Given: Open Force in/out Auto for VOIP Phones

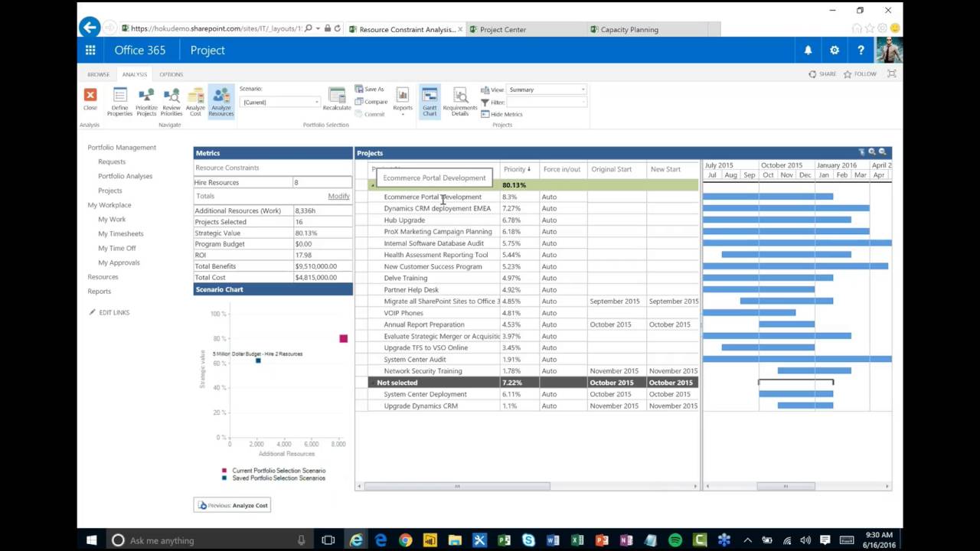Looking at the screenshot, I should point(562,313).
